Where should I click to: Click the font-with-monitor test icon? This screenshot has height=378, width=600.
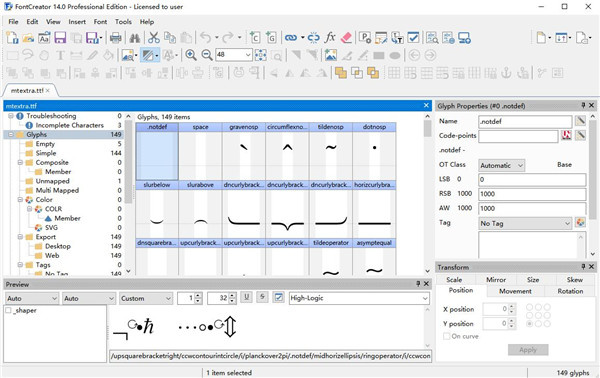coord(464,37)
